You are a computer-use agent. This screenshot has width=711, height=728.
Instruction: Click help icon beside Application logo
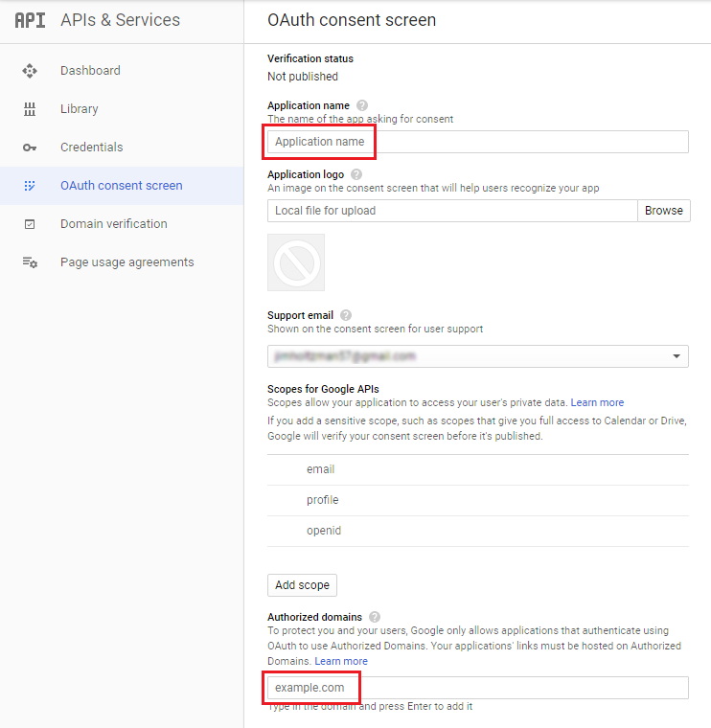(356, 174)
